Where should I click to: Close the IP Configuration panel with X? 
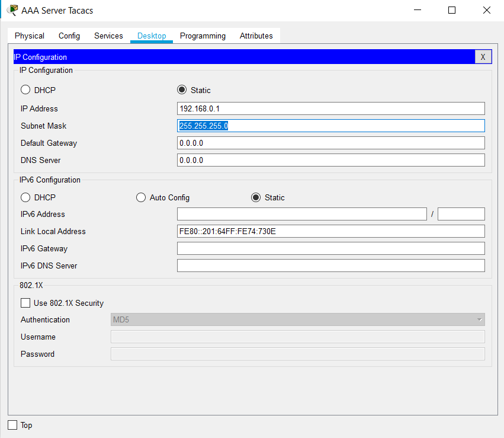pos(483,57)
